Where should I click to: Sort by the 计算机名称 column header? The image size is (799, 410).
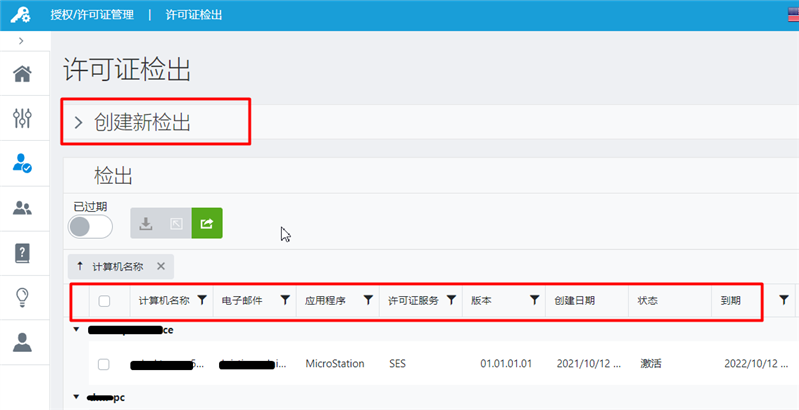pos(164,300)
